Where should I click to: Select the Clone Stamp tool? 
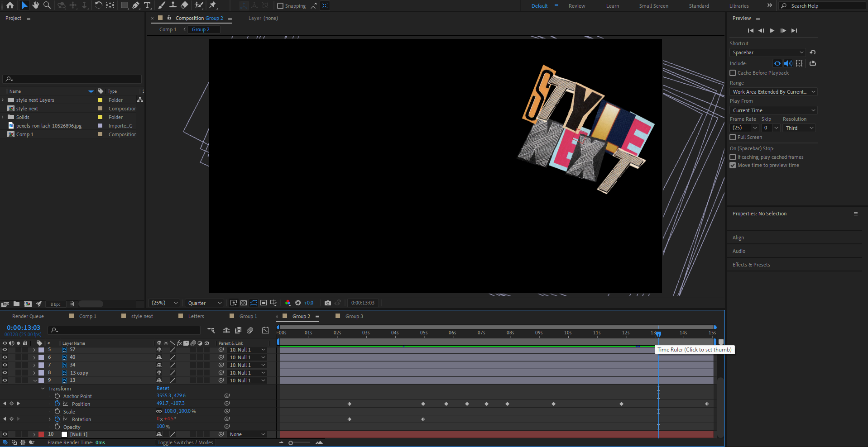click(x=173, y=5)
